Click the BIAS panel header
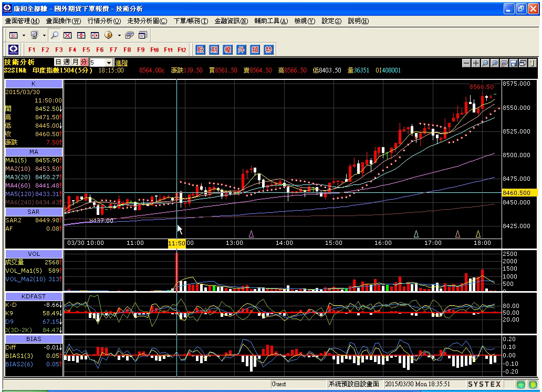542x392 pixels. pyautogui.click(x=34, y=339)
